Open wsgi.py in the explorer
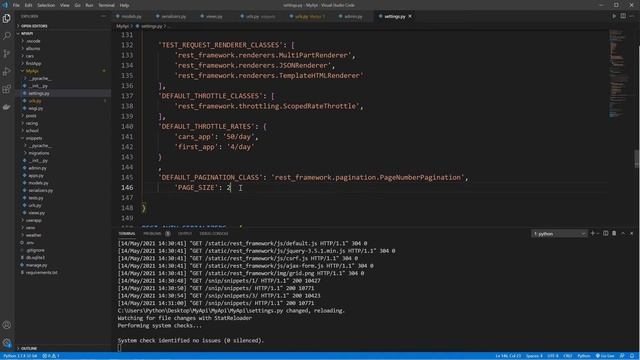This screenshot has height=360, width=640. pos(36,108)
